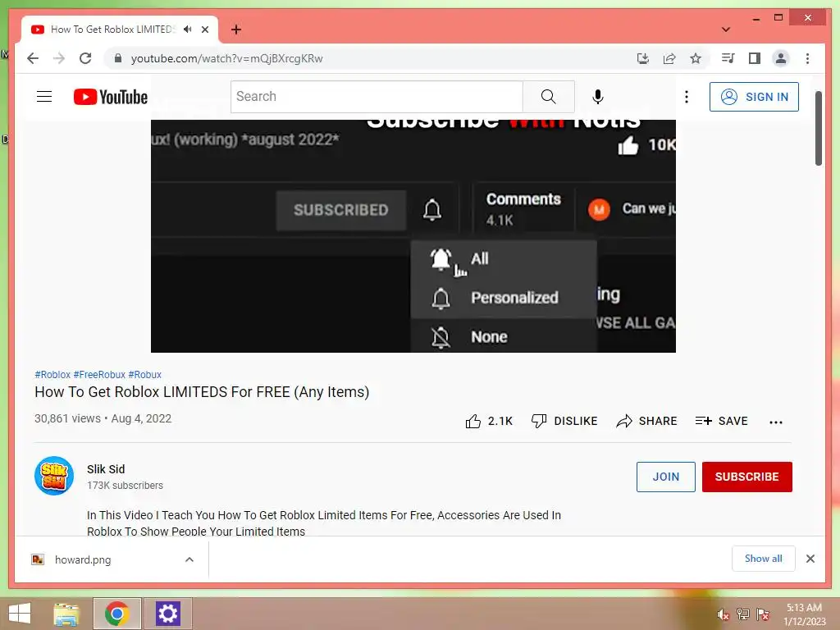Screen dimensions: 840x630
Task: Click the lock icon in address bar
Action: tap(118, 58)
